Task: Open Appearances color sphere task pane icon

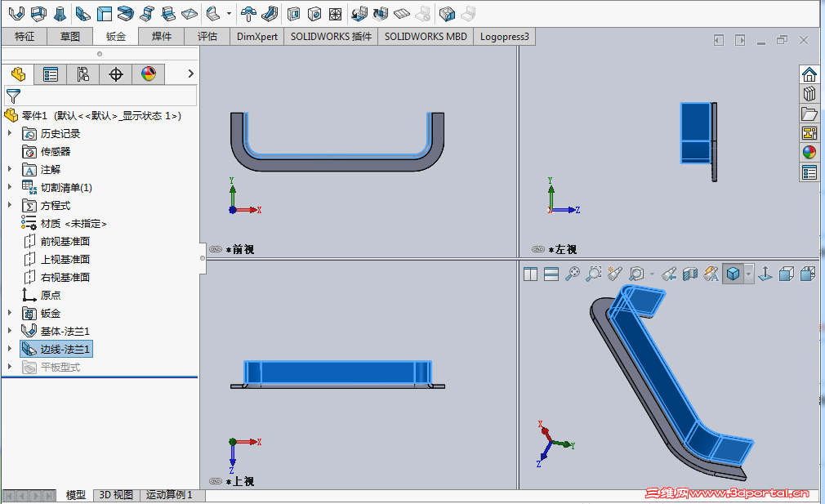Action: [809, 153]
